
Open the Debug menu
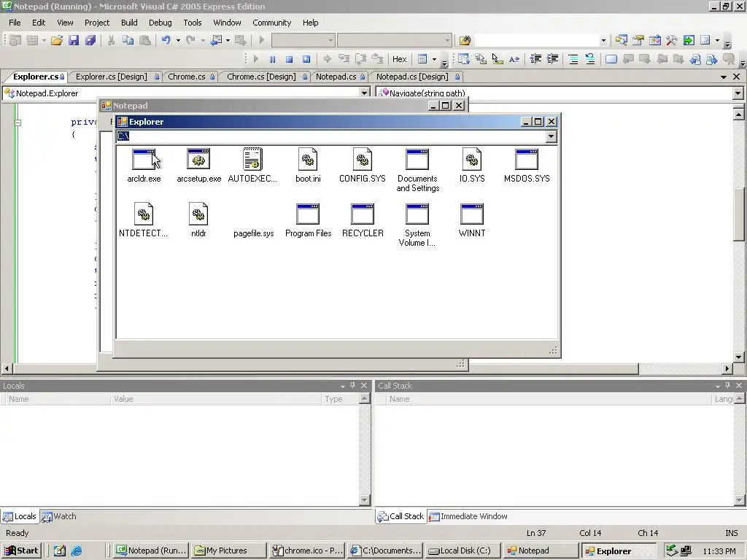coord(160,23)
